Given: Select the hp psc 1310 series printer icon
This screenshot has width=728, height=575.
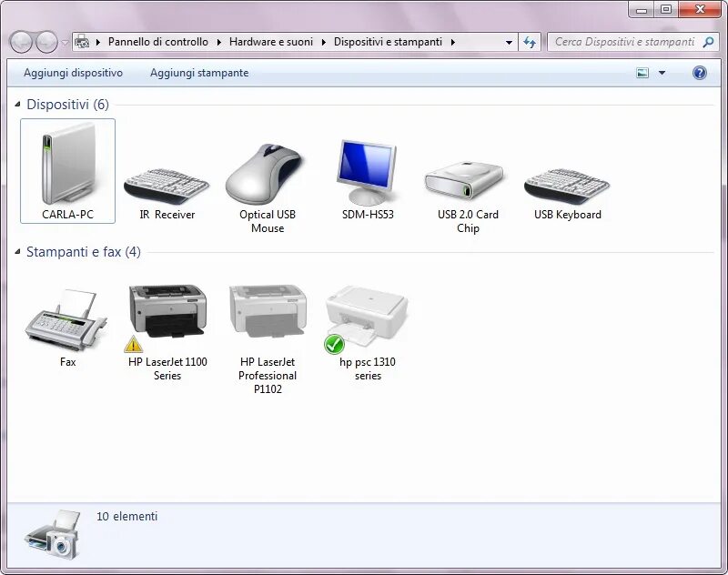Looking at the screenshot, I should 367,315.
